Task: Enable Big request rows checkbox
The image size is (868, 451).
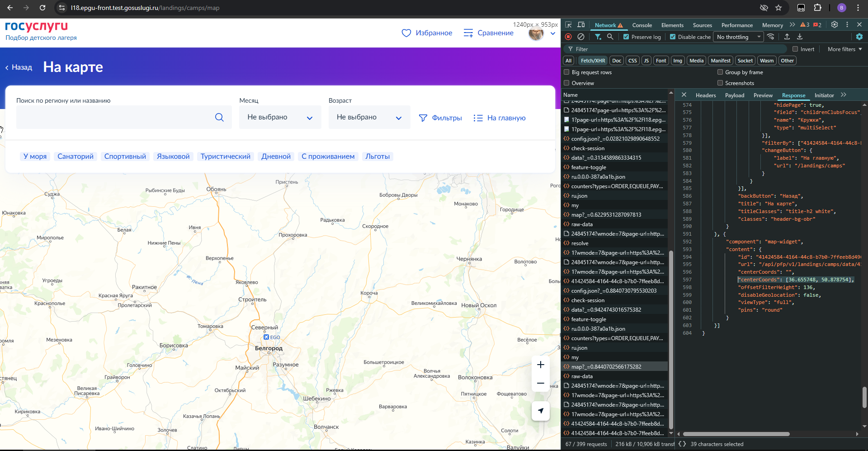Action: 566,72
